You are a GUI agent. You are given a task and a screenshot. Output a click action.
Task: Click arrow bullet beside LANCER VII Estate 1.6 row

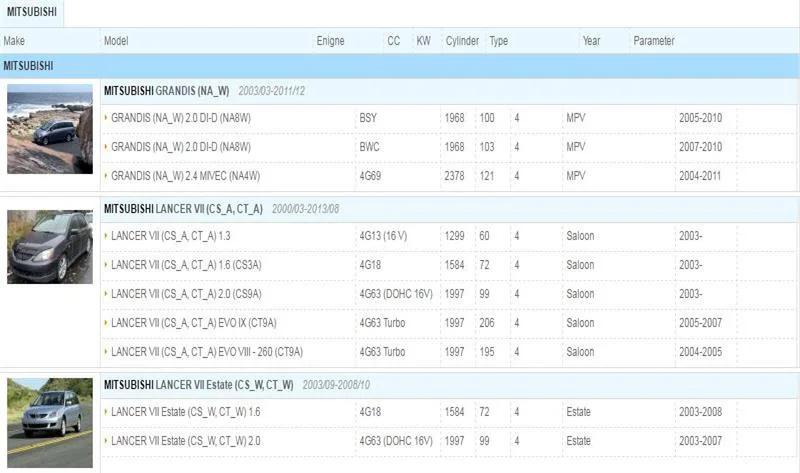[106, 411]
